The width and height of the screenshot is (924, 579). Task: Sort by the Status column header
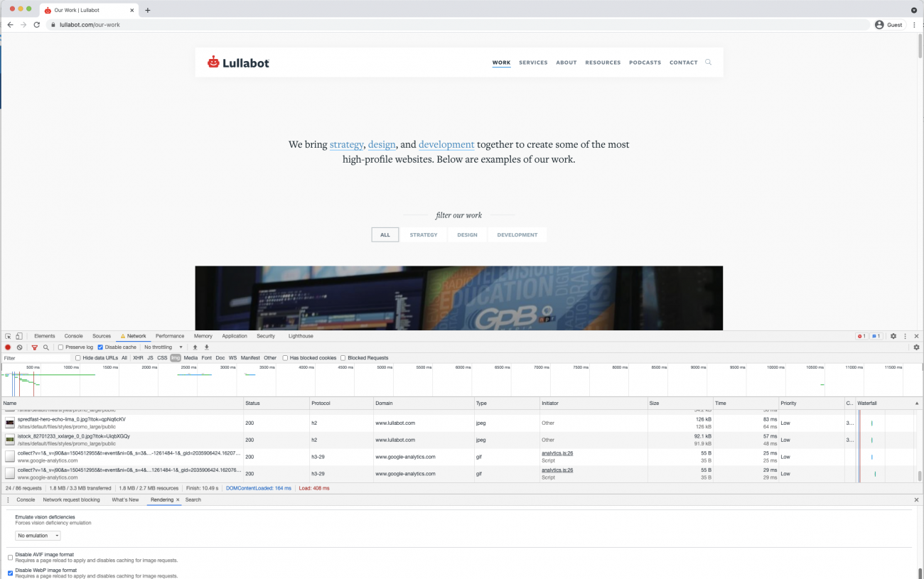[276, 404]
